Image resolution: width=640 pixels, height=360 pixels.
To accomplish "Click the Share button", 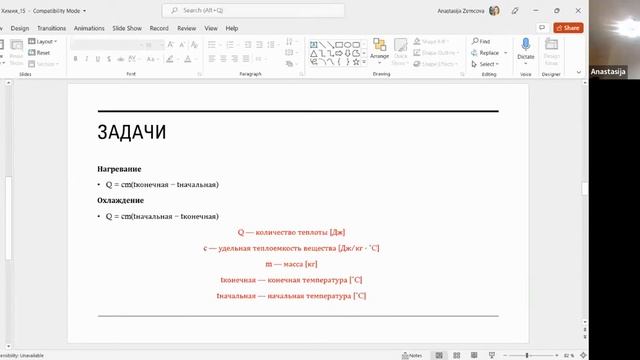I will [x=568, y=28].
